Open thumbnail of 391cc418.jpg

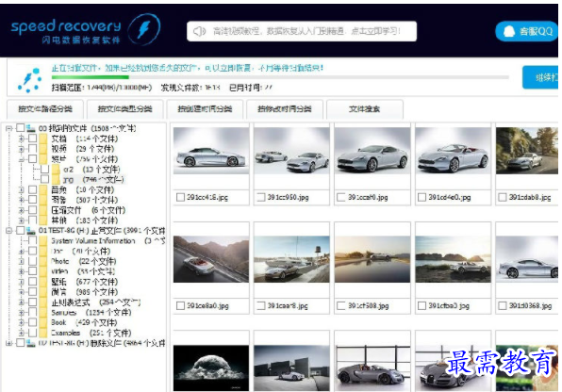tap(211, 151)
